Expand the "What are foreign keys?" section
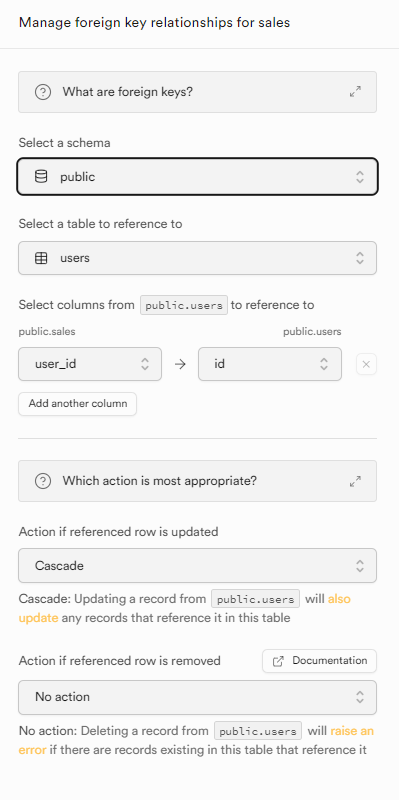 197,92
